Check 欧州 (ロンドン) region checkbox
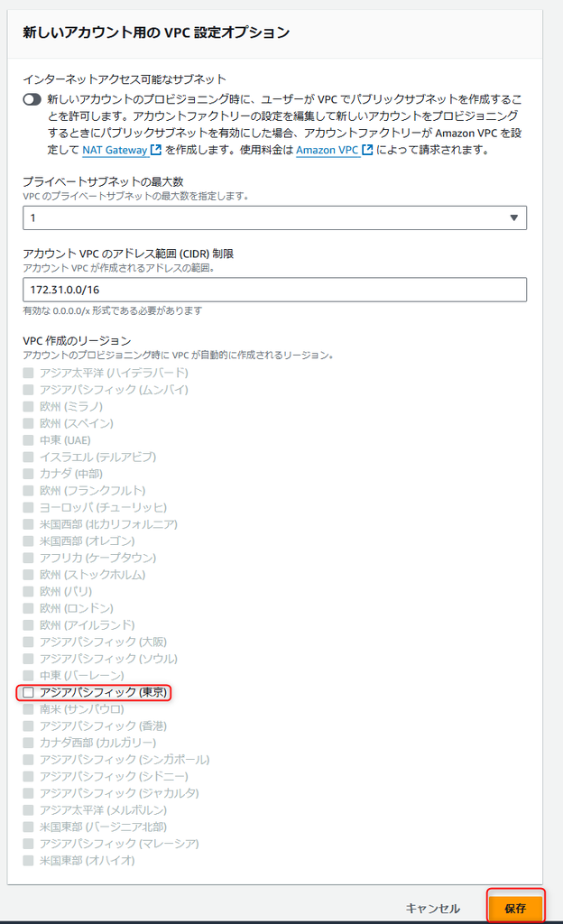 pyautogui.click(x=28, y=608)
